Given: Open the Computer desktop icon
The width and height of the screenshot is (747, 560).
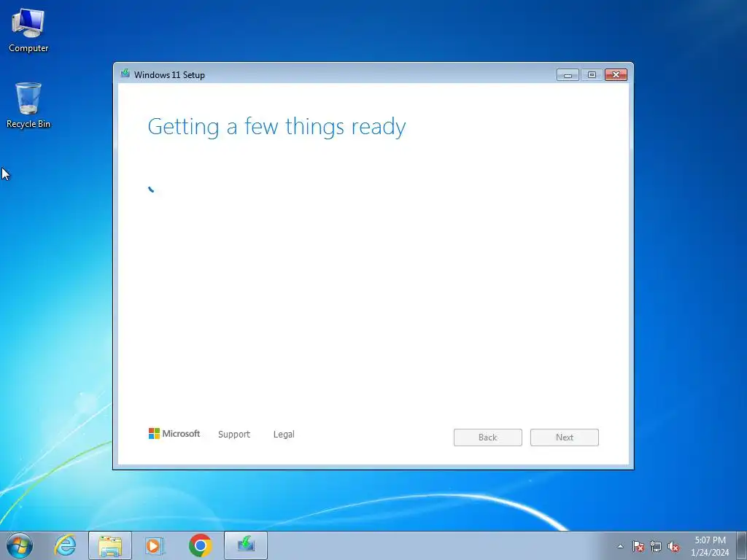Looking at the screenshot, I should (x=28, y=31).
